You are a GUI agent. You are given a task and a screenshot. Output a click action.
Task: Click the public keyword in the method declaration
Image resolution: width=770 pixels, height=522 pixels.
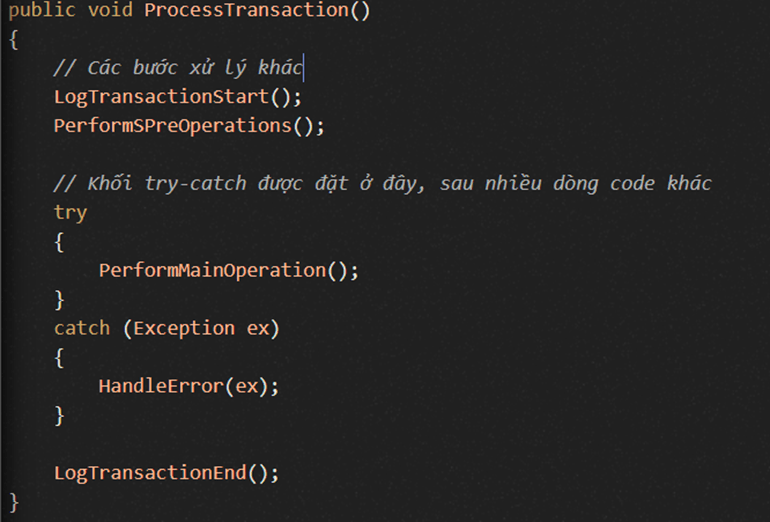[x=42, y=10]
